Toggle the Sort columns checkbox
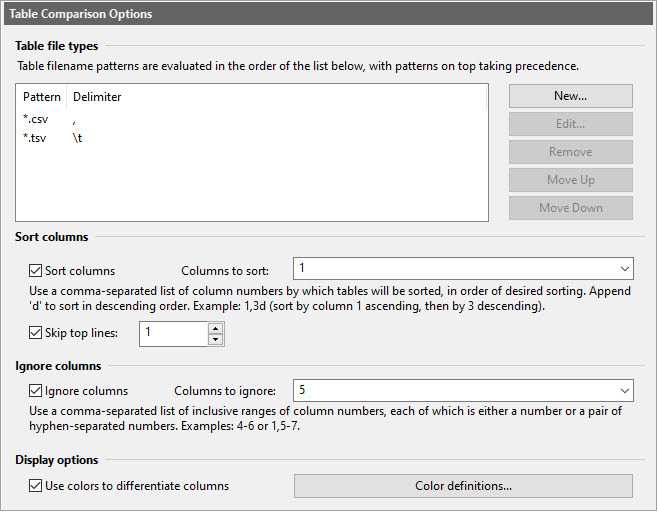 [x=37, y=271]
